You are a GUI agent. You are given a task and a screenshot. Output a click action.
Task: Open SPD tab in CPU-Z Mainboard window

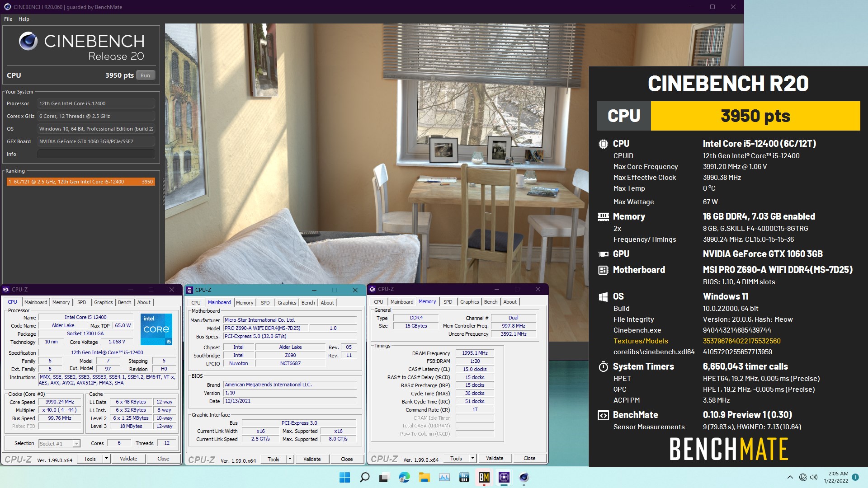[265, 303]
